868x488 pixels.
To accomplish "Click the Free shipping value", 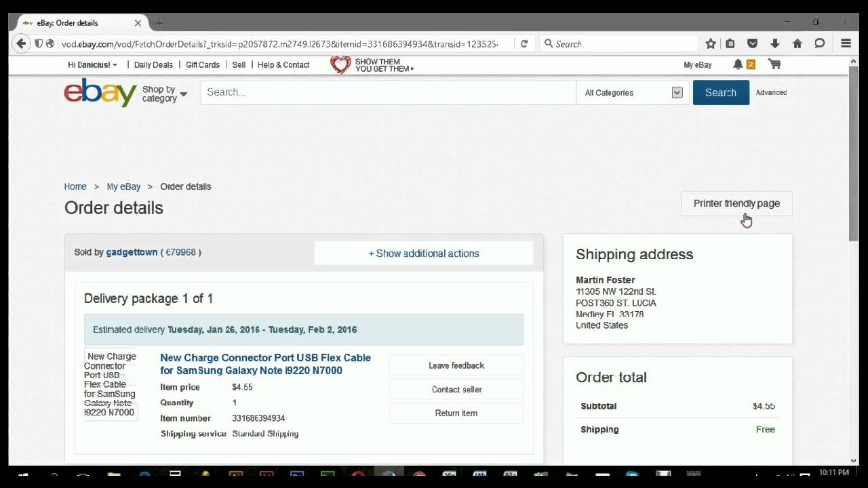I will tap(766, 430).
